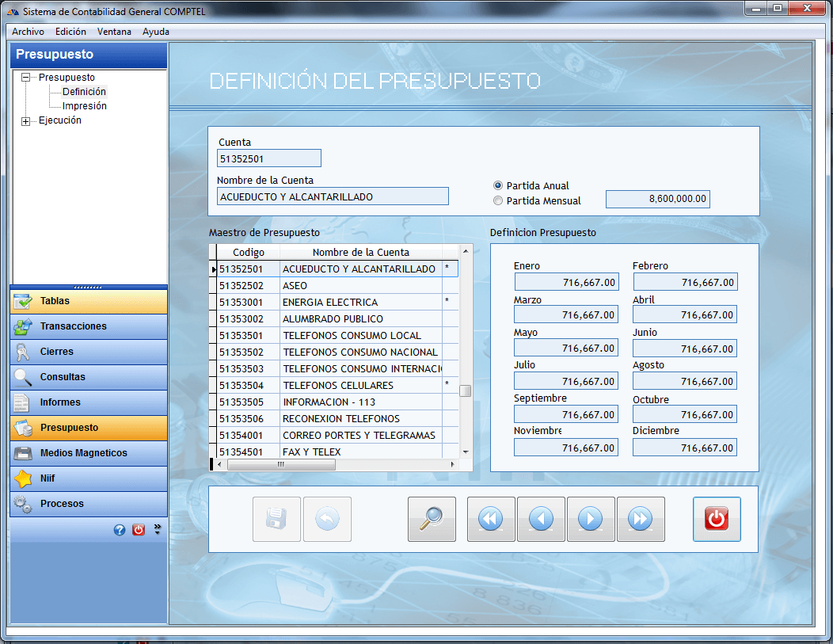Viewport: 833px width, 644px height.
Task: Open the Tablas sidebar section
Action: pyautogui.click(x=89, y=301)
